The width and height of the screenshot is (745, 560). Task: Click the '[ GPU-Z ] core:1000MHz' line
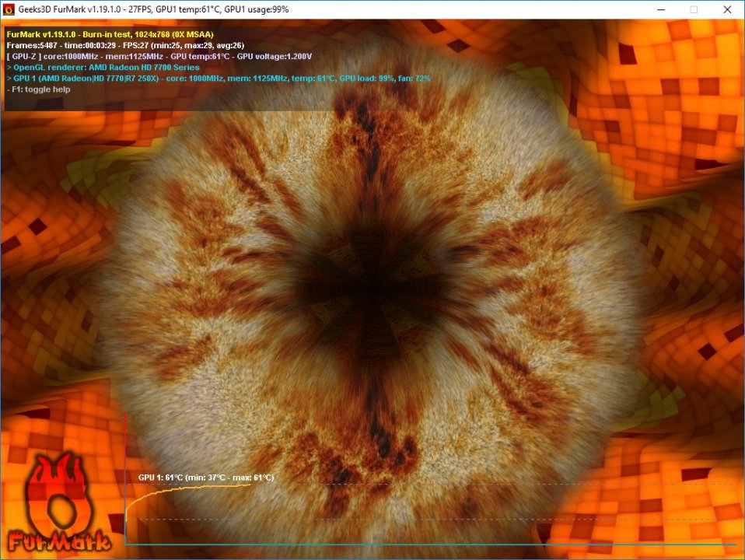coord(159,57)
